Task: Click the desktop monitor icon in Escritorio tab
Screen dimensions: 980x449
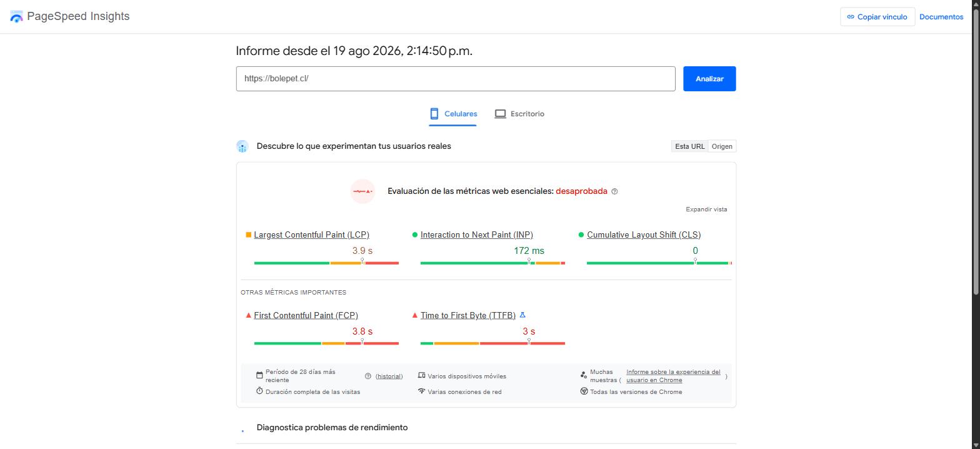Action: coord(500,114)
